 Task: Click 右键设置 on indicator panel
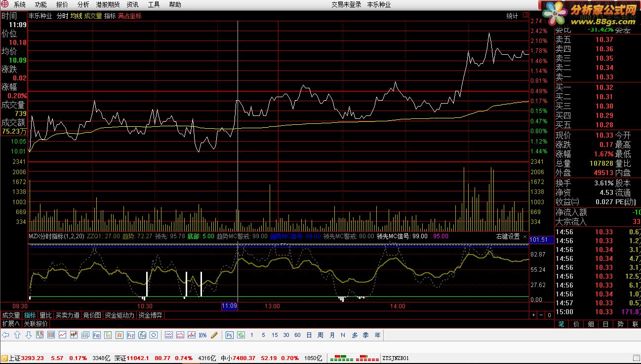tap(508, 236)
